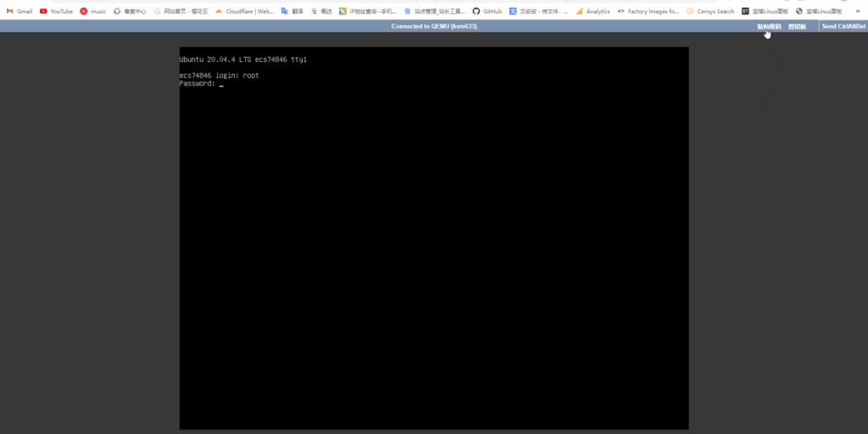Open the Analytics bookmark
Image resolution: width=868 pixels, height=434 pixels.
(x=593, y=11)
